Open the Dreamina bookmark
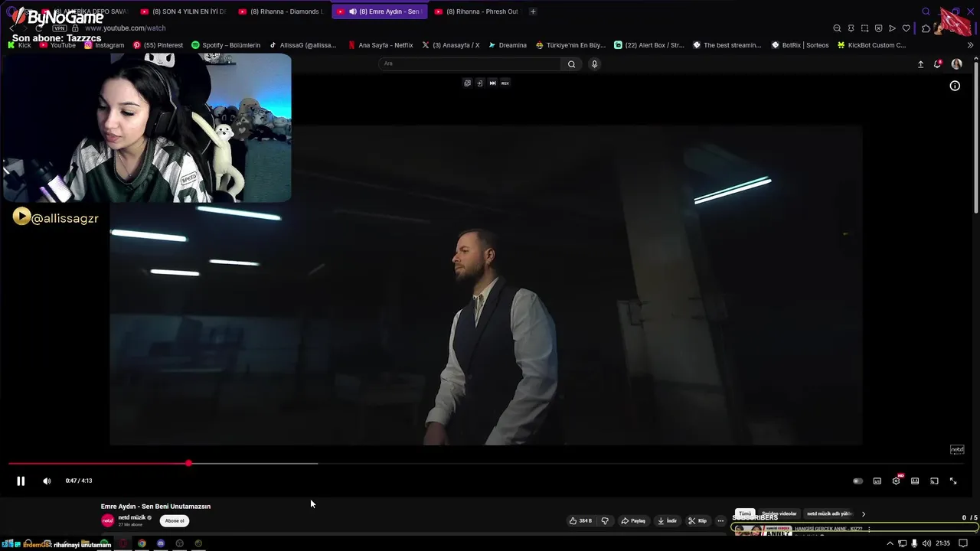980x551 pixels. point(508,45)
